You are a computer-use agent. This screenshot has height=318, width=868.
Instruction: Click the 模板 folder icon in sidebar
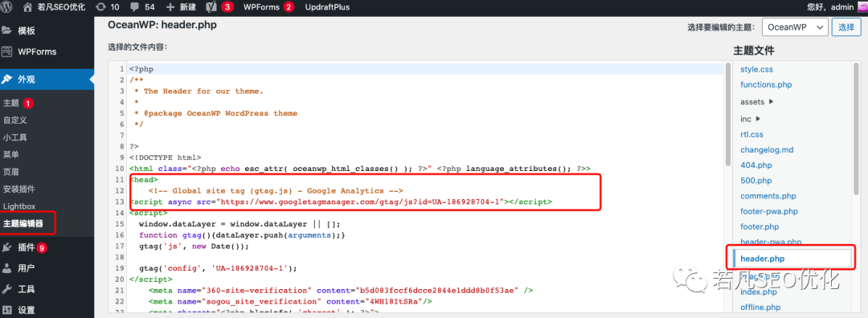click(7, 31)
